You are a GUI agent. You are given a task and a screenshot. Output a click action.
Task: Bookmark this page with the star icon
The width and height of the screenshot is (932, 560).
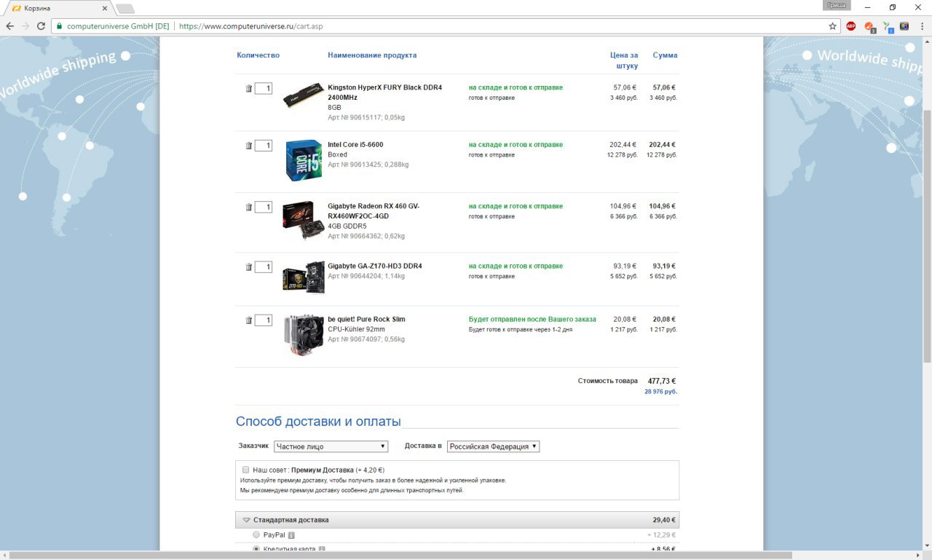(833, 26)
